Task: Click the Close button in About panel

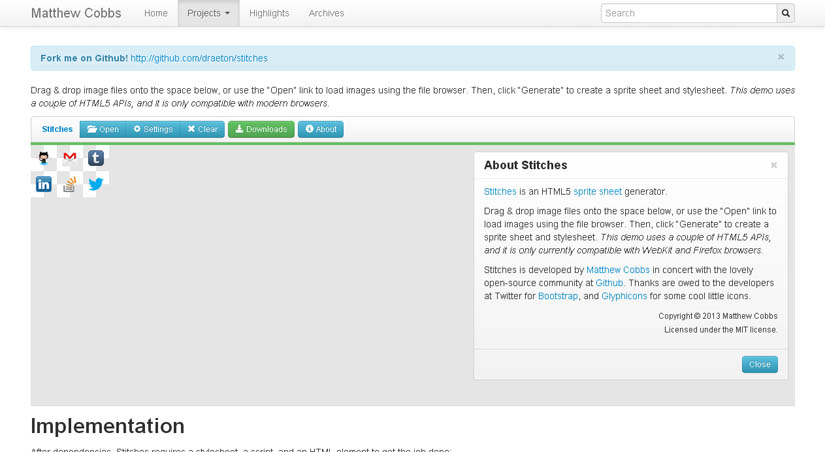Action: pos(760,364)
